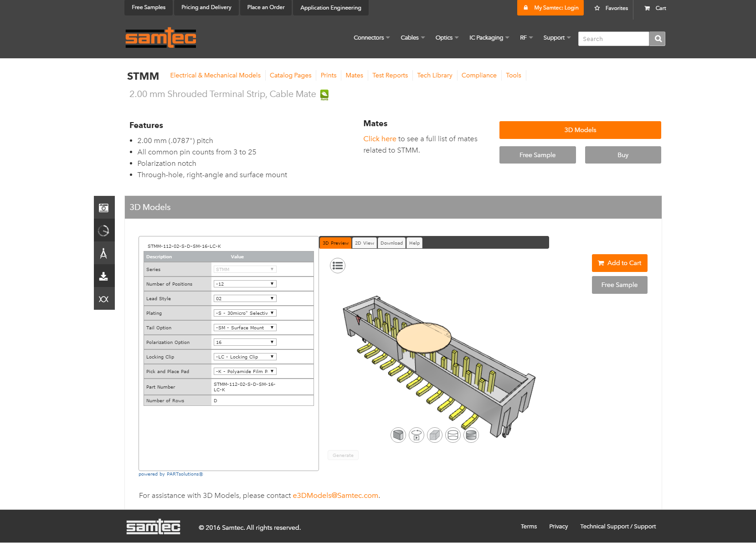Click the compass drafting sidebar icon
The width and height of the screenshot is (756, 543).
(104, 253)
